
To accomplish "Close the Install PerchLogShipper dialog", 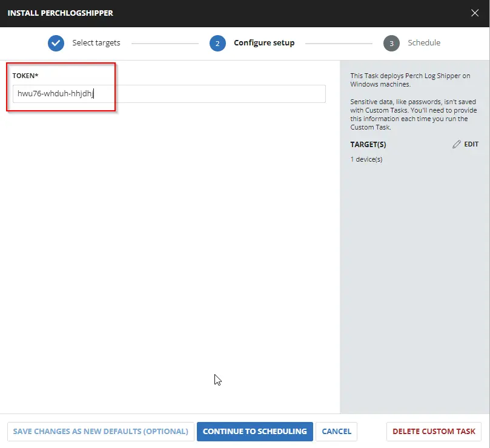I will [475, 13].
